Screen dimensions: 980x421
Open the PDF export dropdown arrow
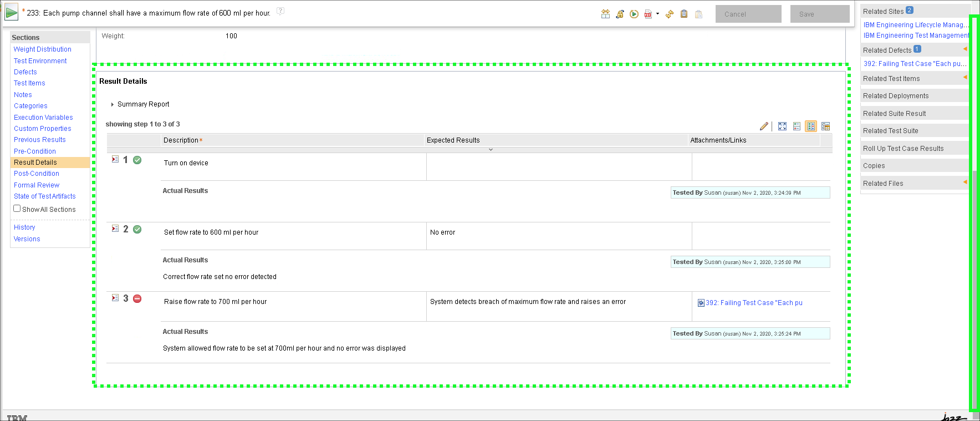pos(657,14)
